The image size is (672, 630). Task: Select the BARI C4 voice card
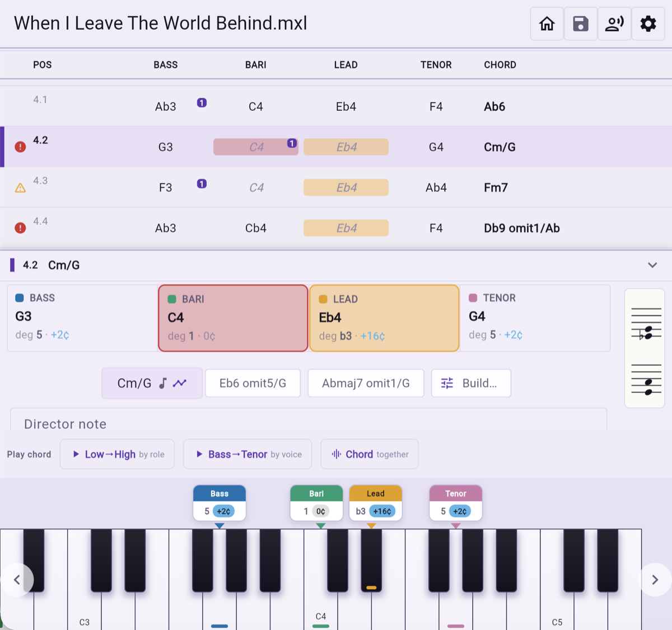[x=233, y=318]
